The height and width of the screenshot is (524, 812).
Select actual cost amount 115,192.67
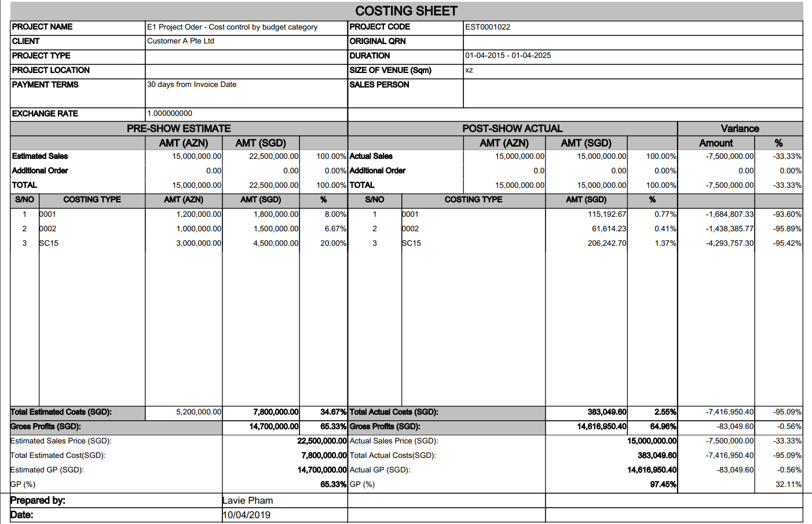click(606, 214)
